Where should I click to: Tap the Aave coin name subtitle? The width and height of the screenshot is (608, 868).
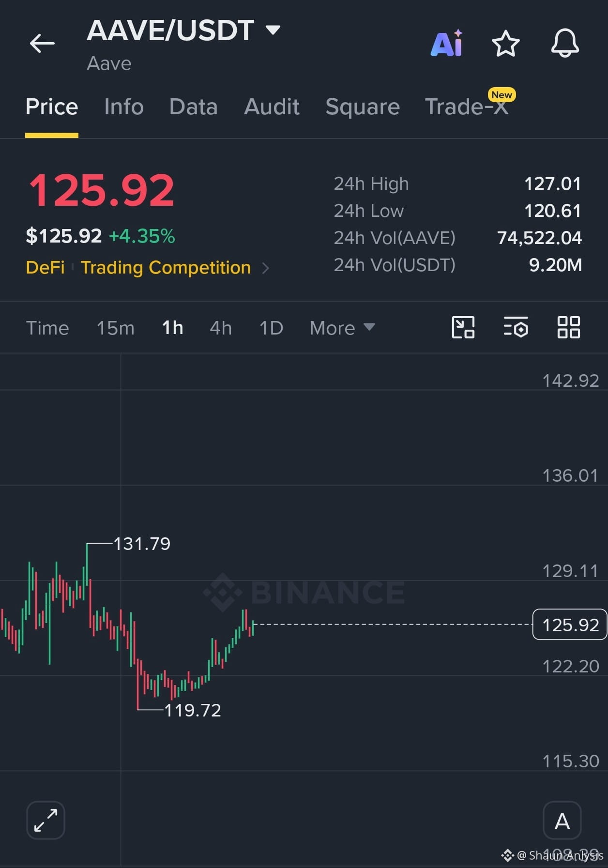click(109, 63)
